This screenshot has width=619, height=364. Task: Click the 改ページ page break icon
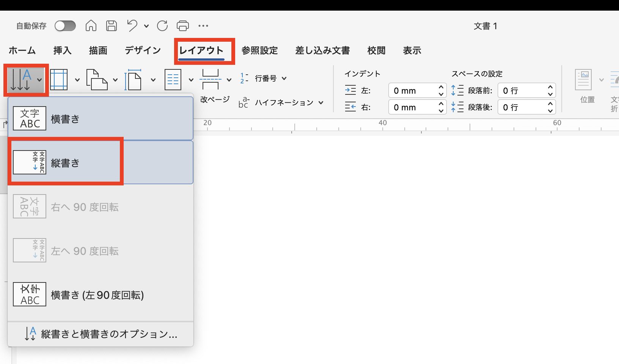point(211,80)
